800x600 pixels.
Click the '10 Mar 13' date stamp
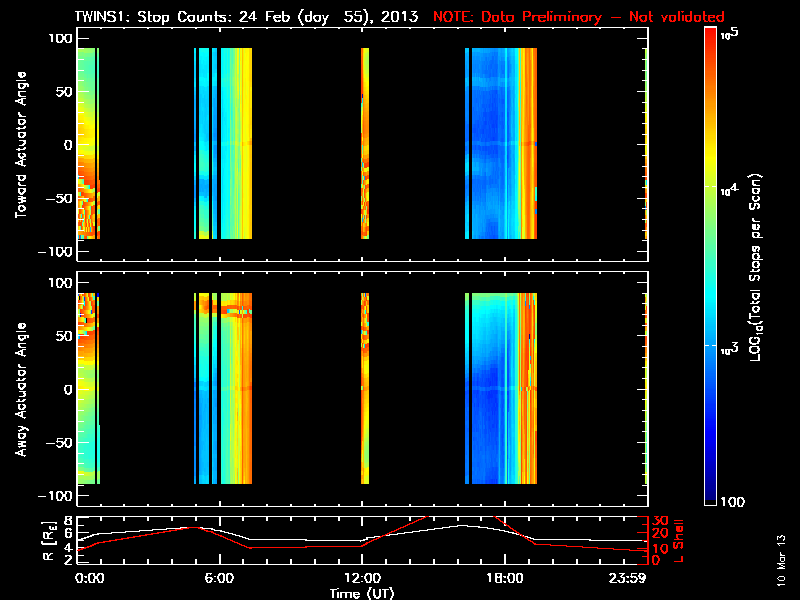[x=780, y=560]
